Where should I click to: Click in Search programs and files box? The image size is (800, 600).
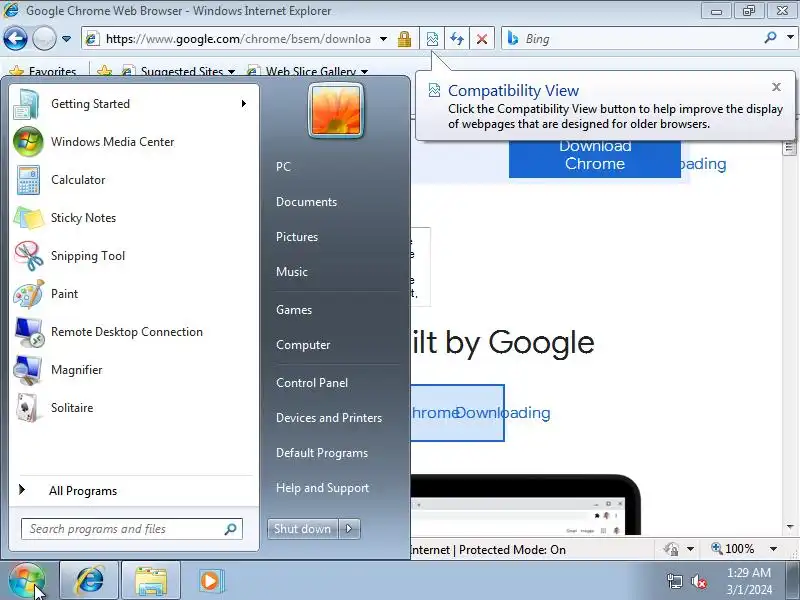pos(132,529)
